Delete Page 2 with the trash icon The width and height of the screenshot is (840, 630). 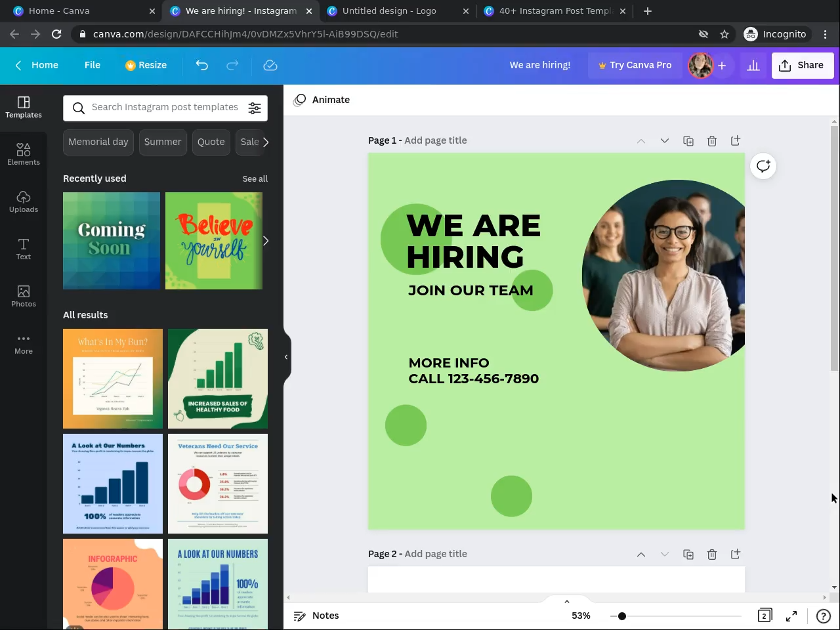[x=712, y=555]
